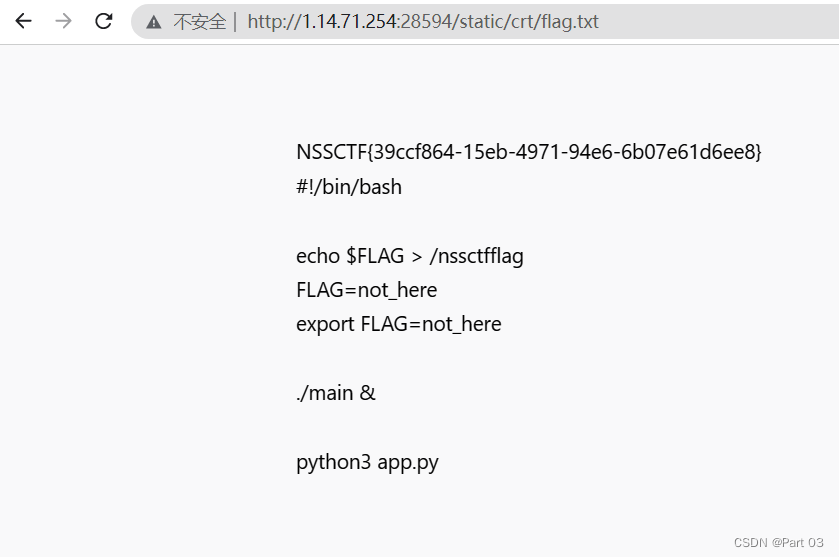Click the FLAG=not_here line
The height and width of the screenshot is (557, 839).
click(367, 290)
